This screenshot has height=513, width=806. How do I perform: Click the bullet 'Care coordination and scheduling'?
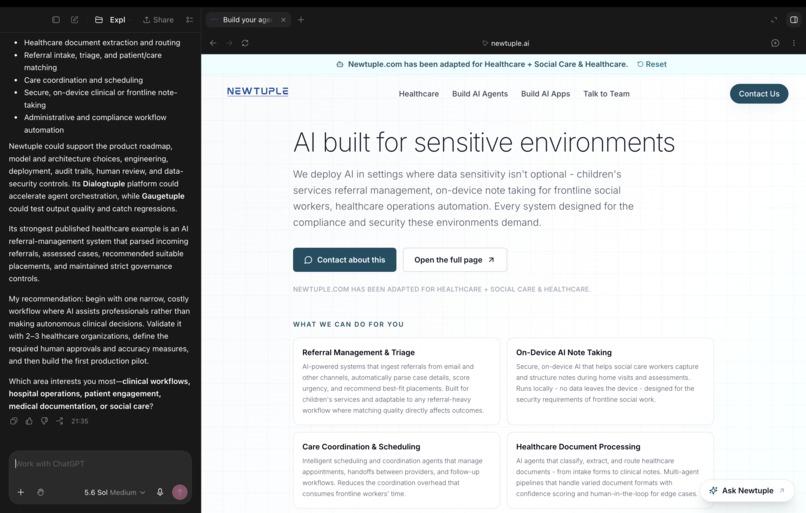[83, 80]
